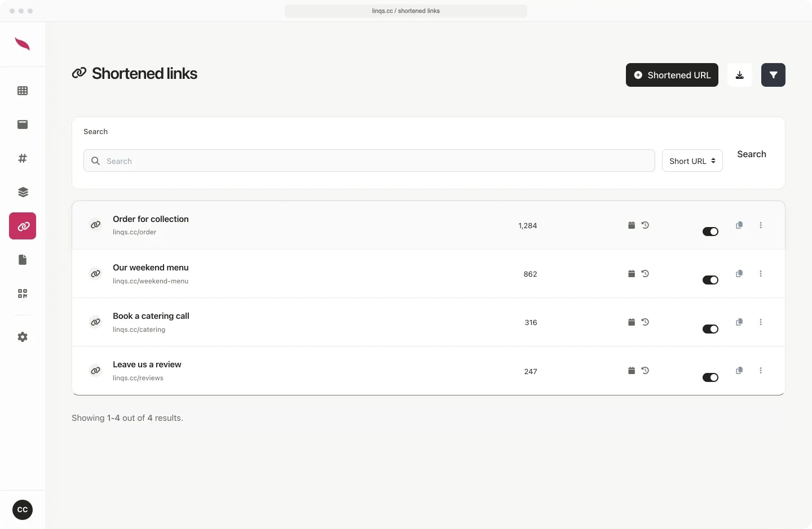Image resolution: width=812 pixels, height=529 pixels.
Task: Click link icon beside Order for collection
Action: click(x=96, y=225)
